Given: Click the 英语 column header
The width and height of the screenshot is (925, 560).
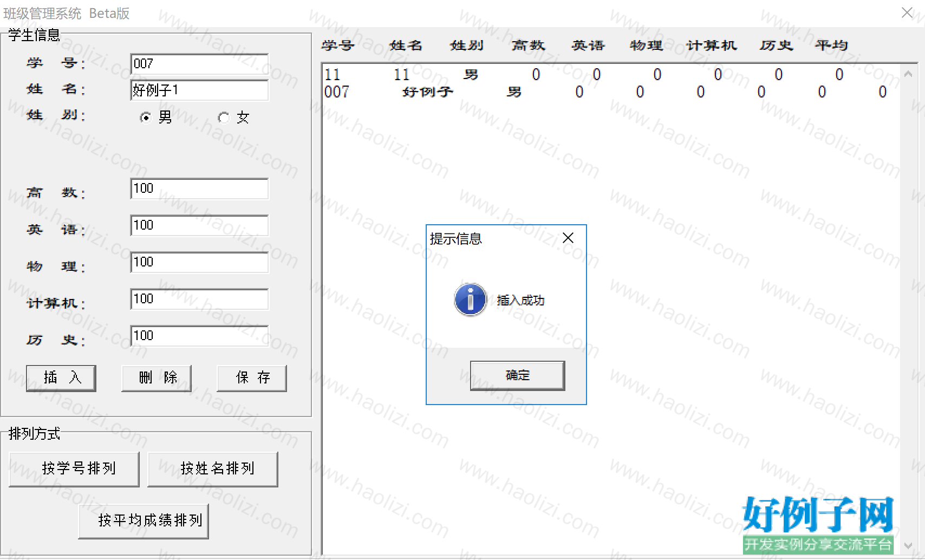Looking at the screenshot, I should (x=588, y=45).
